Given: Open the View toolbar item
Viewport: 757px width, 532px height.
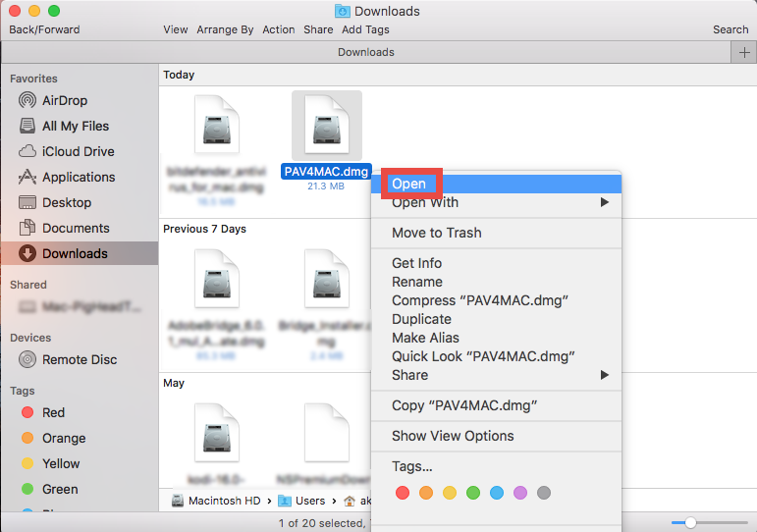Looking at the screenshot, I should [175, 29].
